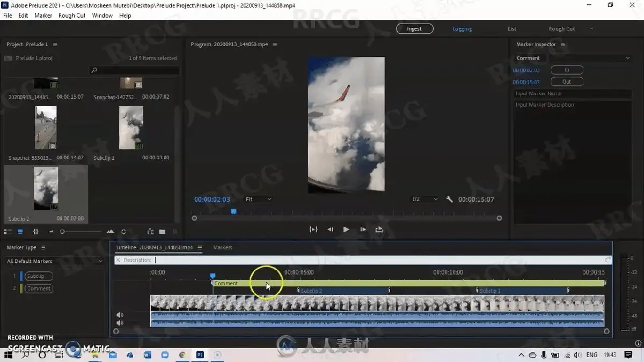The height and width of the screenshot is (362, 644).
Task: Show hidden system tray icons
Action: (x=521, y=355)
